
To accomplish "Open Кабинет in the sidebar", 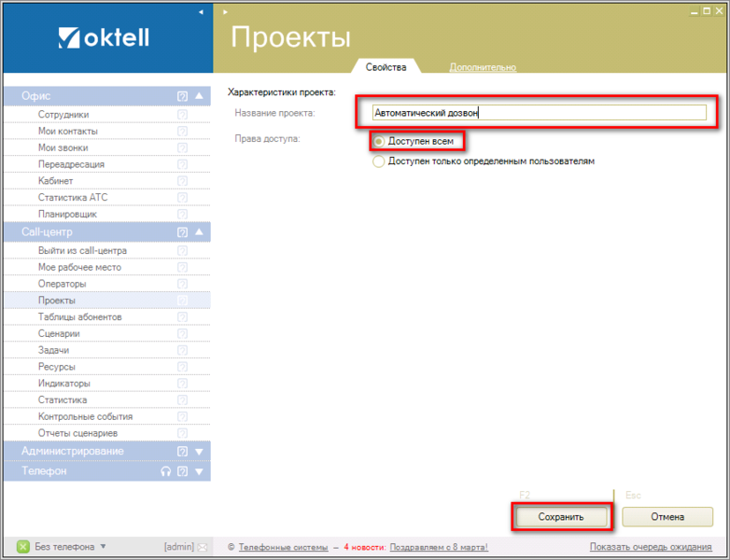I will [x=55, y=181].
